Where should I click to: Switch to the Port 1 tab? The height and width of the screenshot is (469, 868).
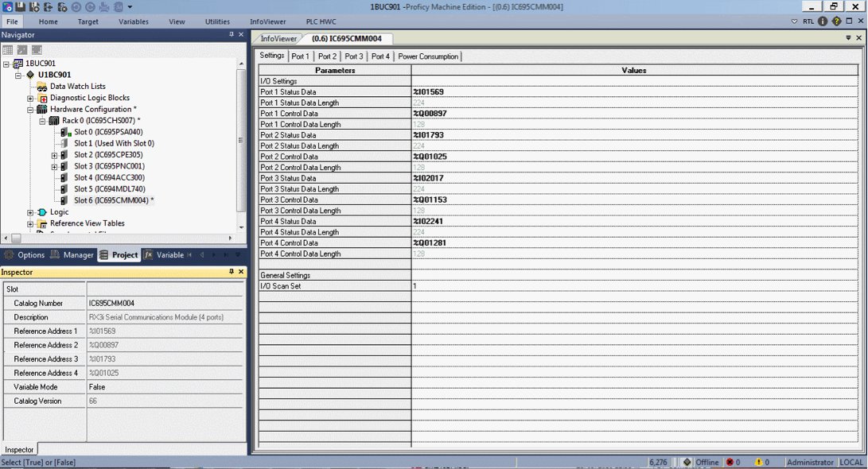(x=300, y=56)
